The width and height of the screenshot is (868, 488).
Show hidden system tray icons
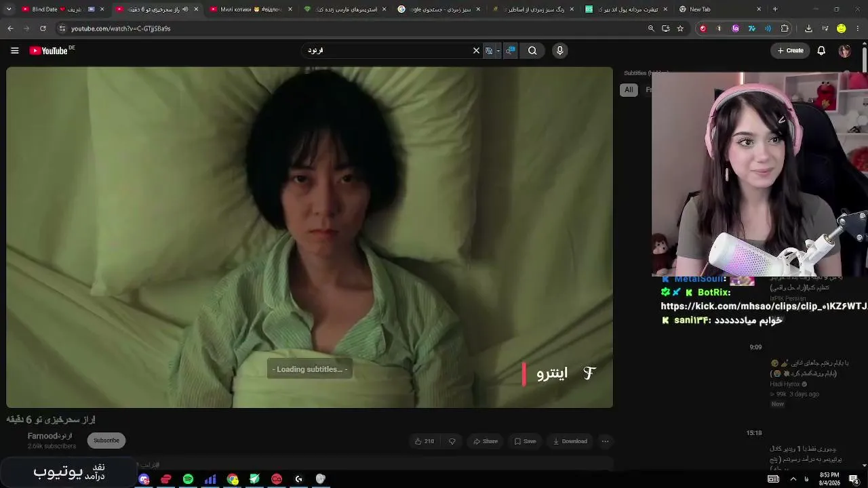793,479
